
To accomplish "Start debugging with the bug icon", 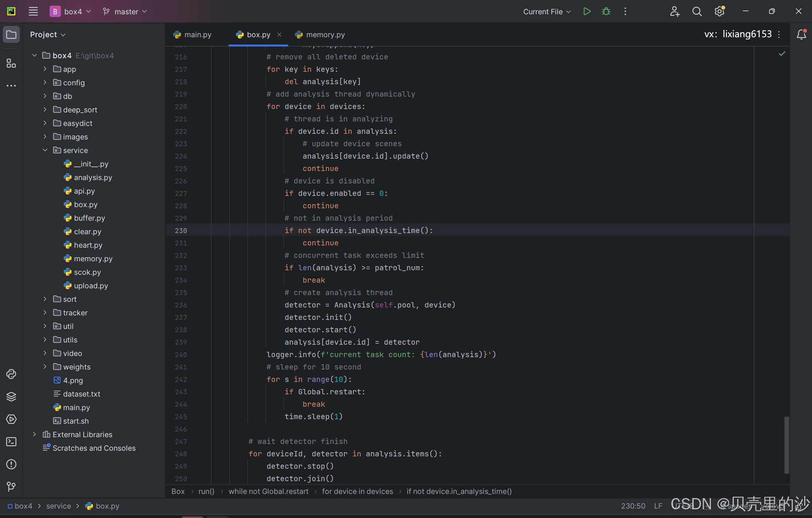I will click(606, 12).
